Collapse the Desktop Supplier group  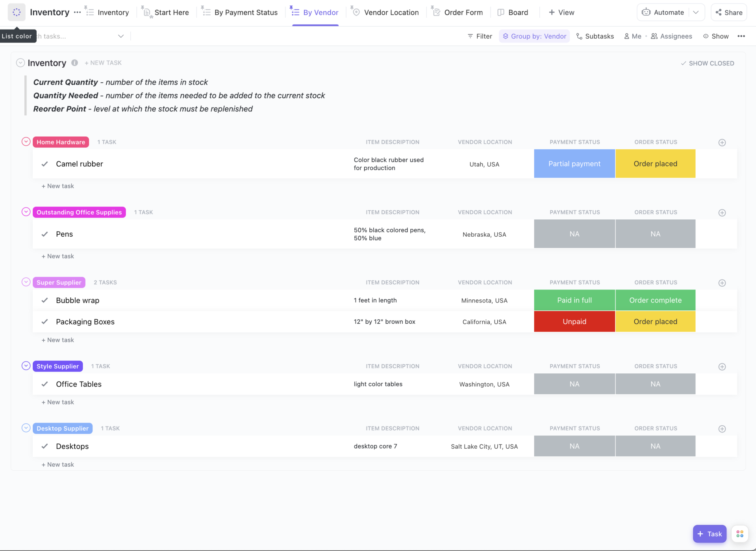(26, 427)
